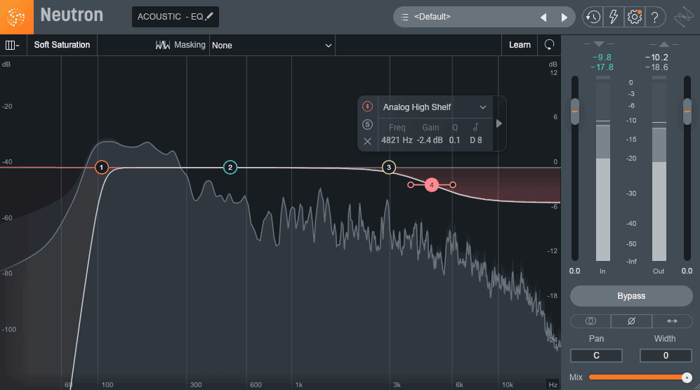The width and height of the screenshot is (700, 390).
Task: Click the output gain triangle above Out meter
Action: click(664, 44)
